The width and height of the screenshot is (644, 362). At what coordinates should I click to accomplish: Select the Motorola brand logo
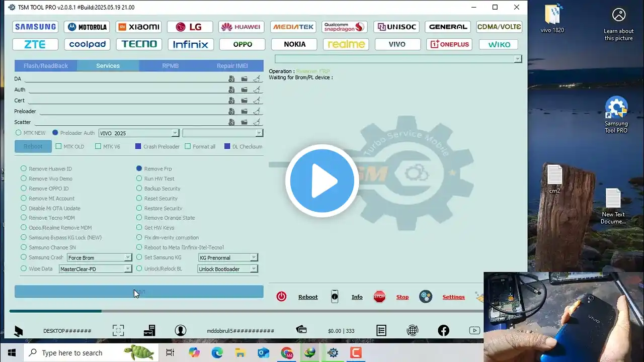[x=88, y=27]
